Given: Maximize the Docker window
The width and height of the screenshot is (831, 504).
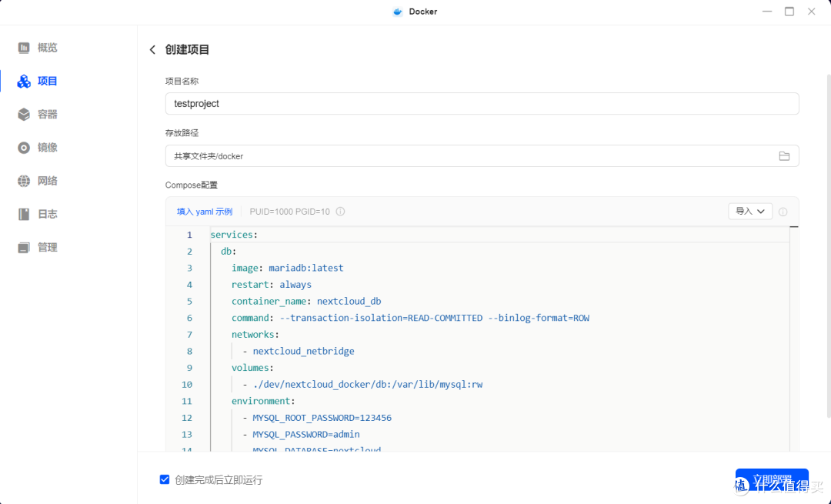Looking at the screenshot, I should pyautogui.click(x=789, y=12).
